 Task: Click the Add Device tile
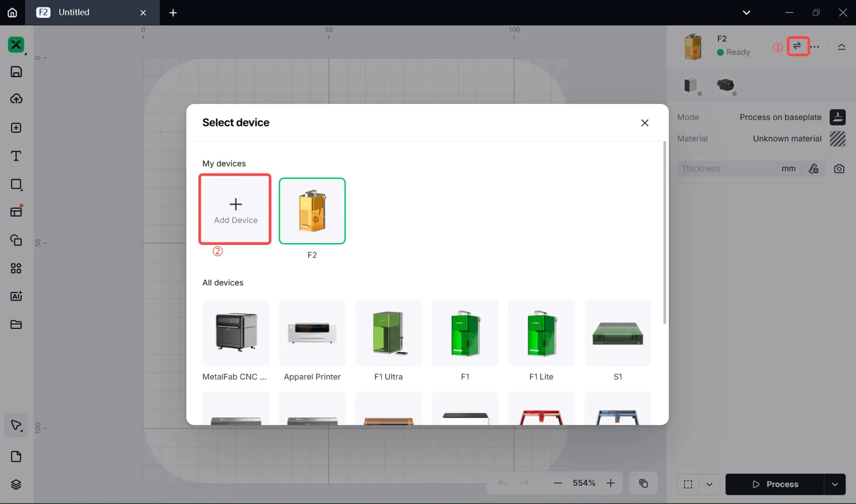click(235, 210)
